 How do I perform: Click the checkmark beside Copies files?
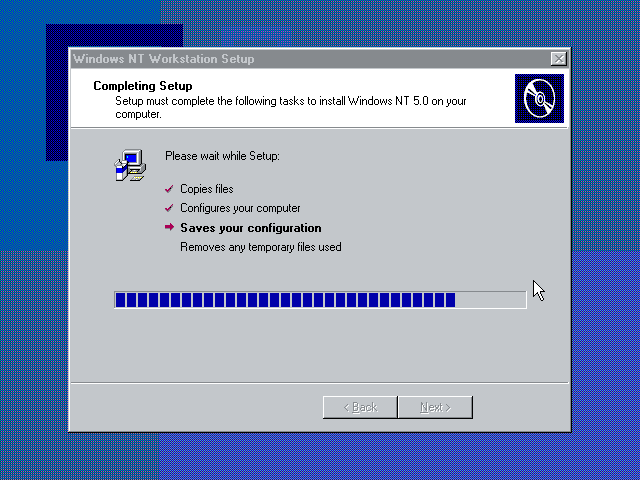coord(169,189)
